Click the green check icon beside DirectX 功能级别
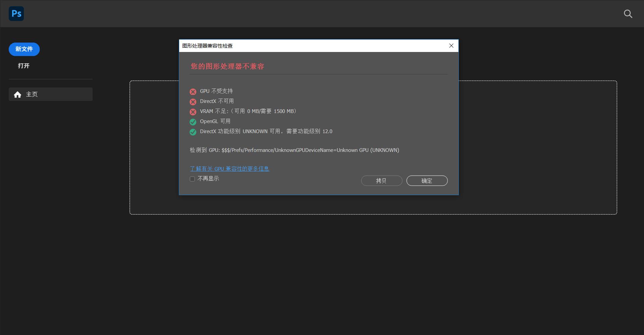The width and height of the screenshot is (644, 335). pyautogui.click(x=193, y=132)
